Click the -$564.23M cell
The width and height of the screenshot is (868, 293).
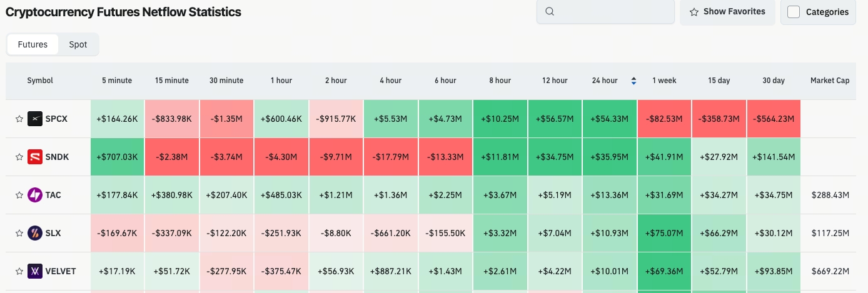[774, 119]
